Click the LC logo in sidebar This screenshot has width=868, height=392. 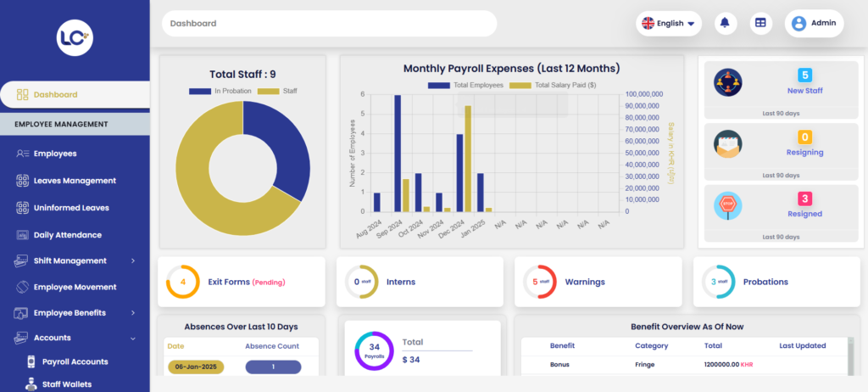click(75, 36)
